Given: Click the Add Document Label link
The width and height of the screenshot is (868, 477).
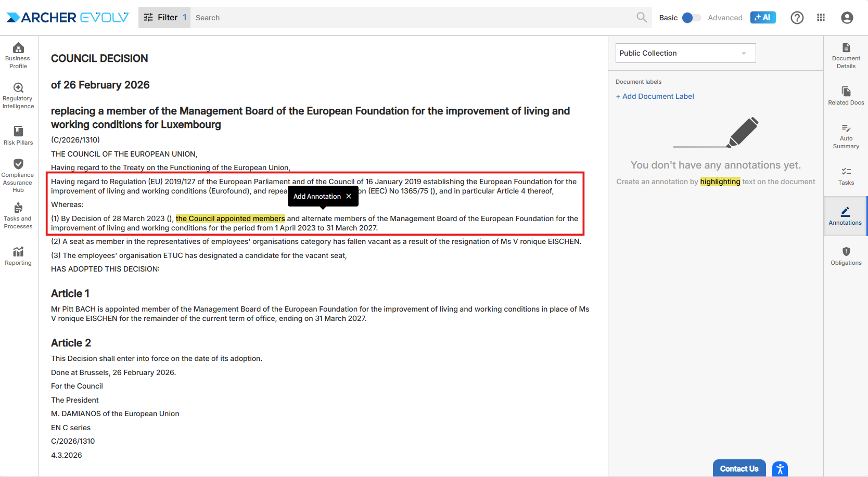Looking at the screenshot, I should (x=655, y=96).
